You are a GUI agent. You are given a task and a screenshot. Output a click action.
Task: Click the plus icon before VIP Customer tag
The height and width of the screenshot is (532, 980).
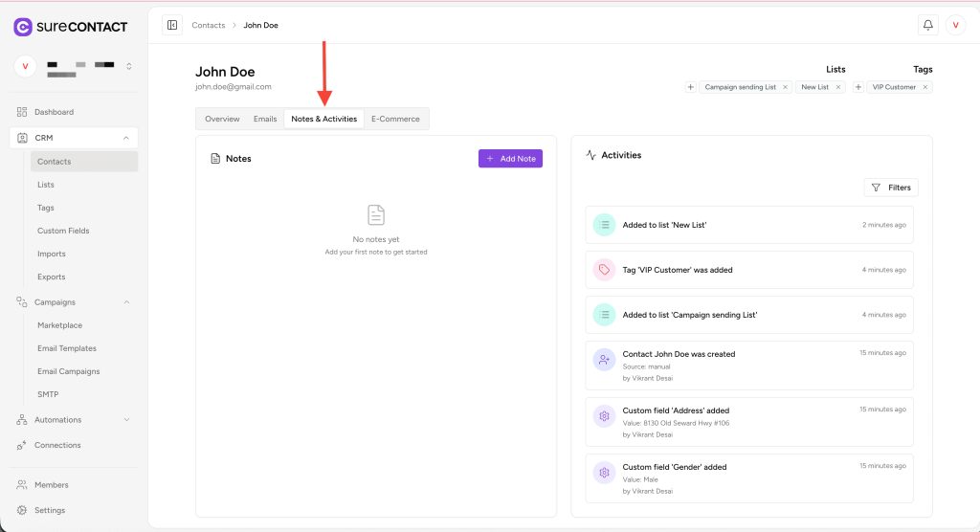pyautogui.click(x=858, y=87)
